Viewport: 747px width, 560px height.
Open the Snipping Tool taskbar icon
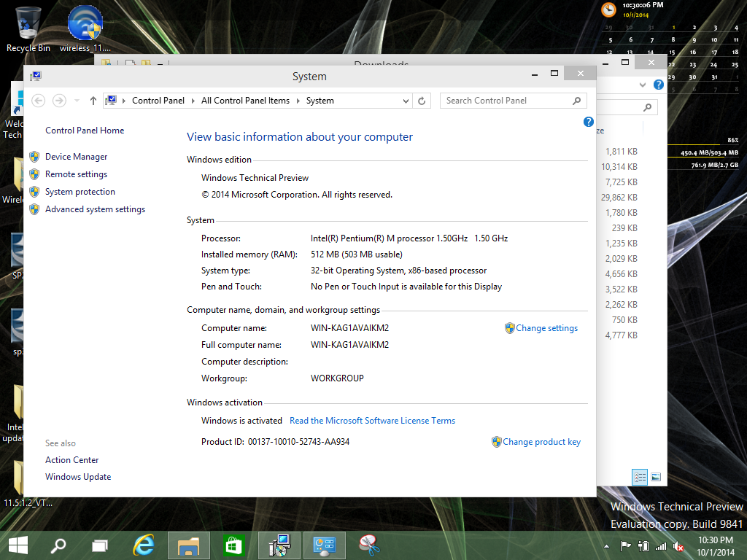click(369, 545)
